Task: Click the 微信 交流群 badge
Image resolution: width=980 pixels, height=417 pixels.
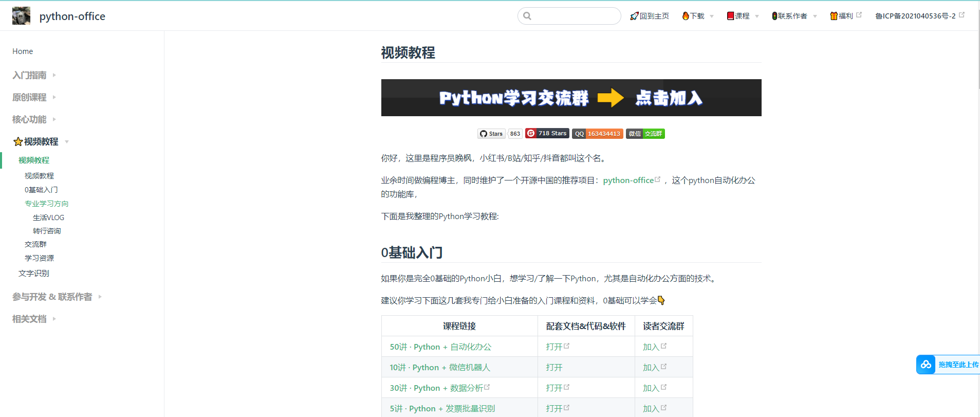Action: [x=645, y=134]
